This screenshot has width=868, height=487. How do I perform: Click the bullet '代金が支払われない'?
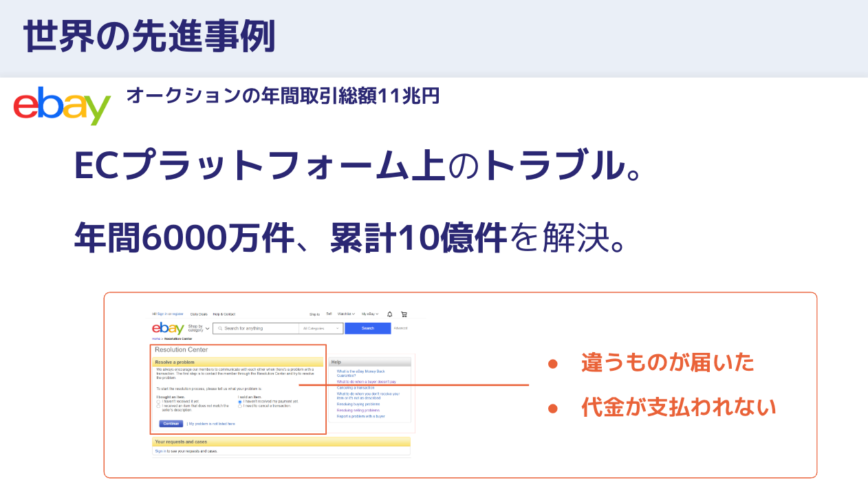click(x=679, y=407)
